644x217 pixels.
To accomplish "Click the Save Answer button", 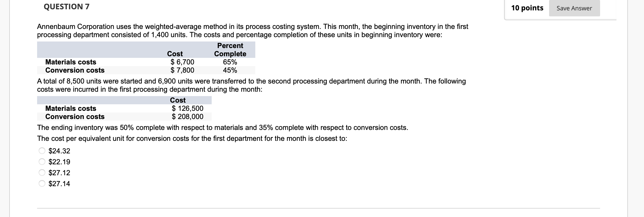I will [x=574, y=8].
